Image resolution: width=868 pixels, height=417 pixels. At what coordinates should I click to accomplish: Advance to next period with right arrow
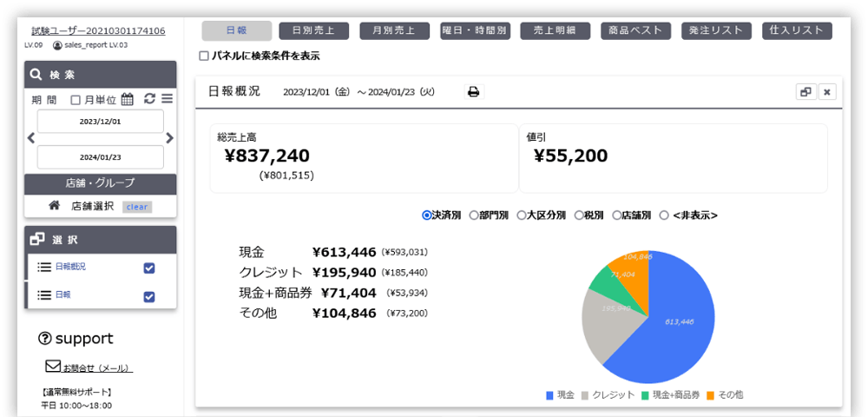[x=169, y=138]
